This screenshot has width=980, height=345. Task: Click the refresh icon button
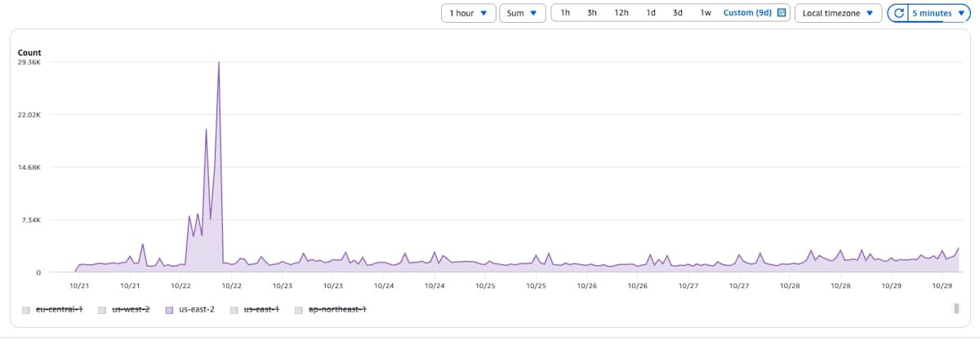click(898, 13)
